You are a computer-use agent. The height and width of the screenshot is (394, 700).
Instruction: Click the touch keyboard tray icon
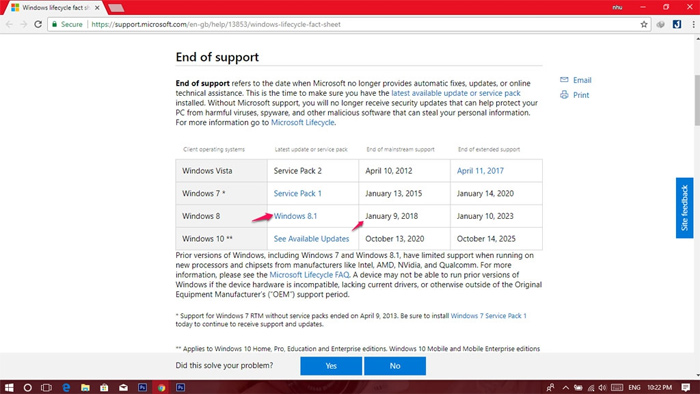coord(617,387)
